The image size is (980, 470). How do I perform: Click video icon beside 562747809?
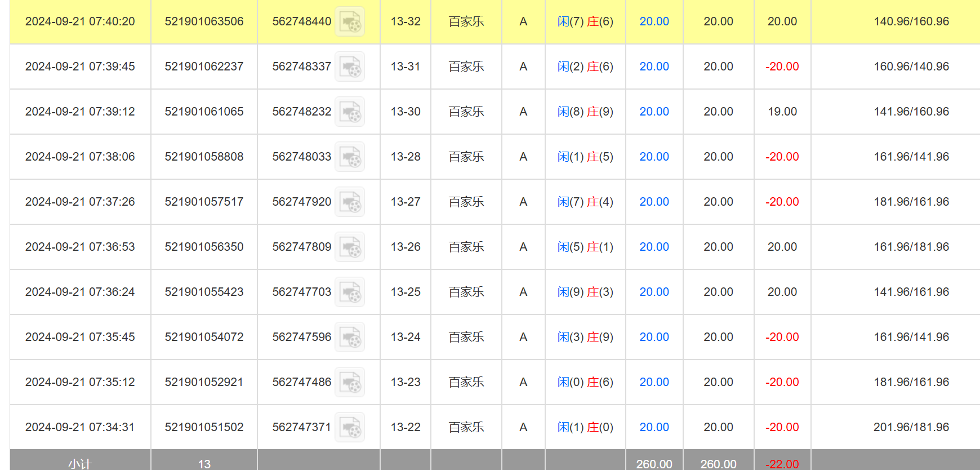tap(350, 247)
